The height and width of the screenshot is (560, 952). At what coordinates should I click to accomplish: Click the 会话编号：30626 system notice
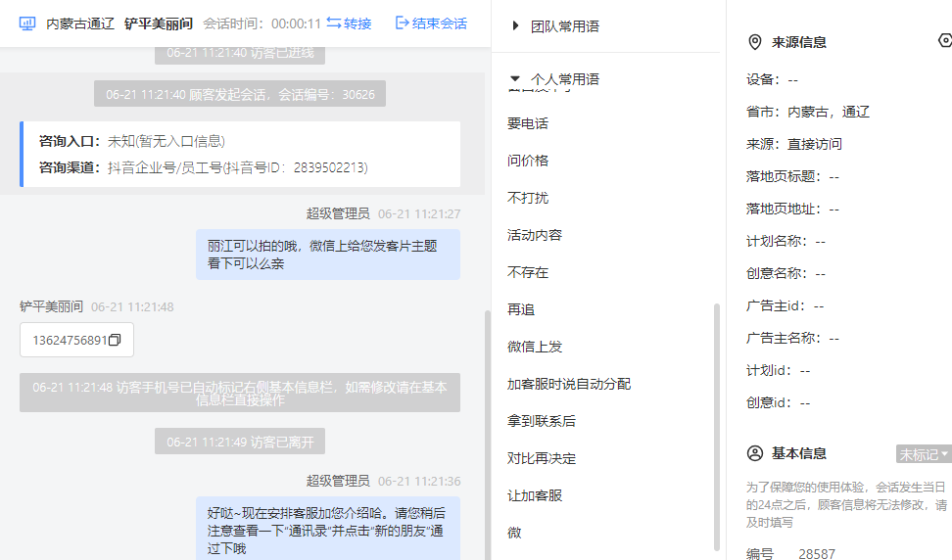(x=240, y=94)
